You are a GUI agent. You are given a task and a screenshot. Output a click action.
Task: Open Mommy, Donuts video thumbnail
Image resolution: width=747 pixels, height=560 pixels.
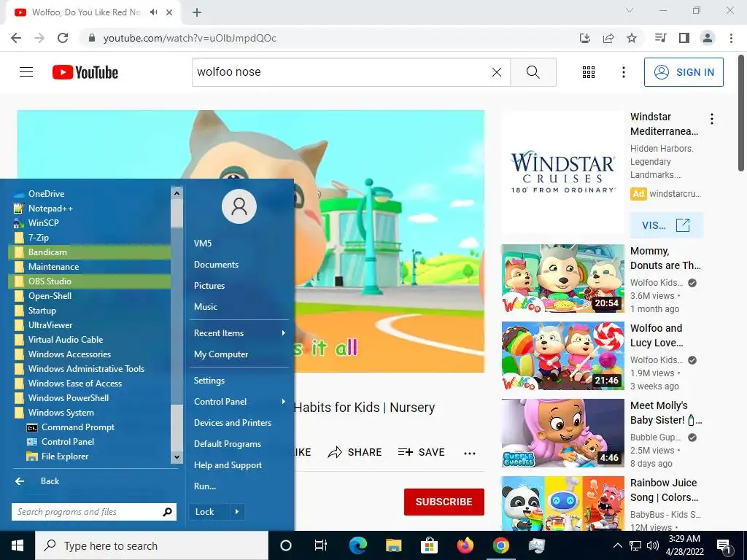(x=562, y=279)
